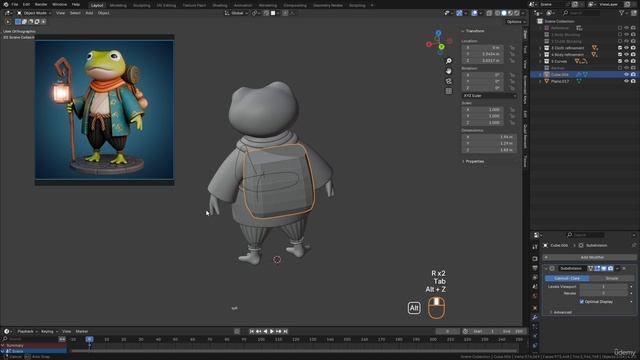The image size is (640, 360).
Task: Toggle exclude checkbox for 3 Cloth refinement
Action: pos(620,48)
